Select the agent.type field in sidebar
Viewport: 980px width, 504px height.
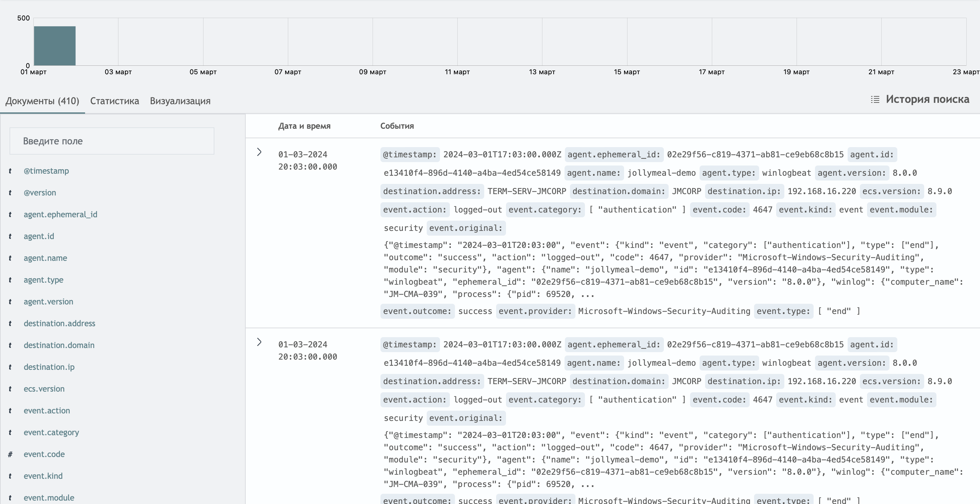(x=43, y=280)
